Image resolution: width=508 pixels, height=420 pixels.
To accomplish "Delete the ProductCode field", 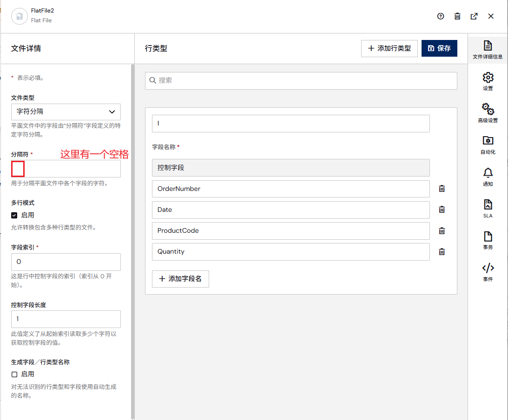I will coord(442,230).
